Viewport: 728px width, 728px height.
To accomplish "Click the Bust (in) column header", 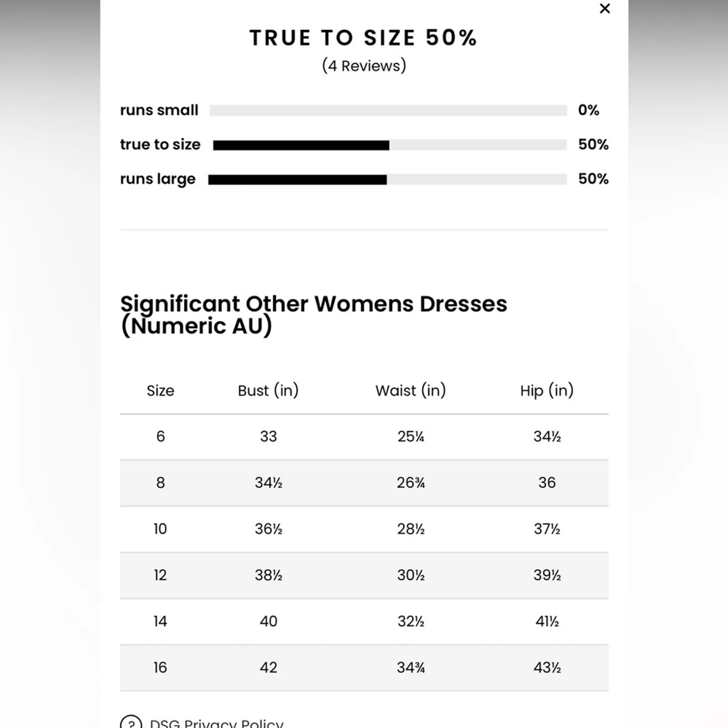I will click(x=268, y=391).
